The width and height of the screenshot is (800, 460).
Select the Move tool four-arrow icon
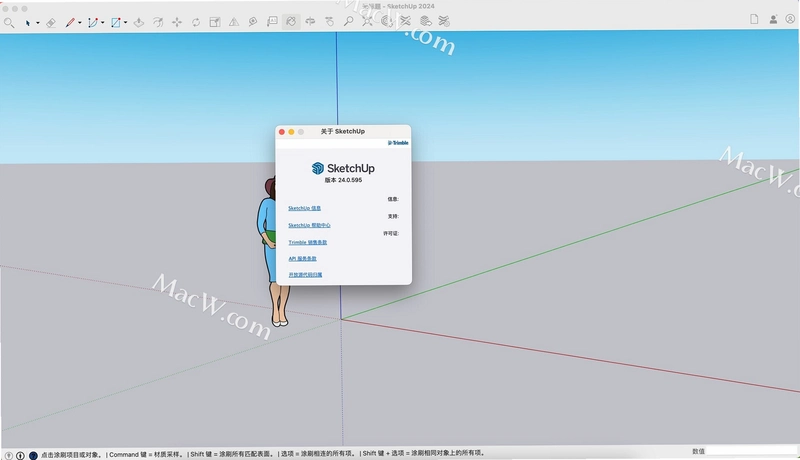pos(177,22)
